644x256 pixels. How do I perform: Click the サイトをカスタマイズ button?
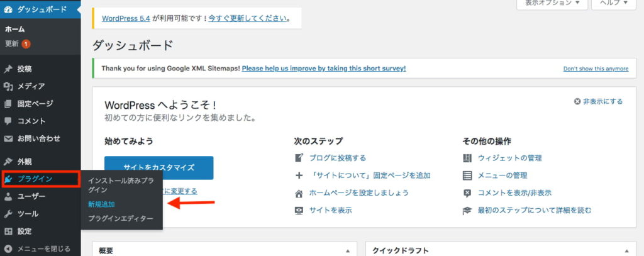[159, 168]
